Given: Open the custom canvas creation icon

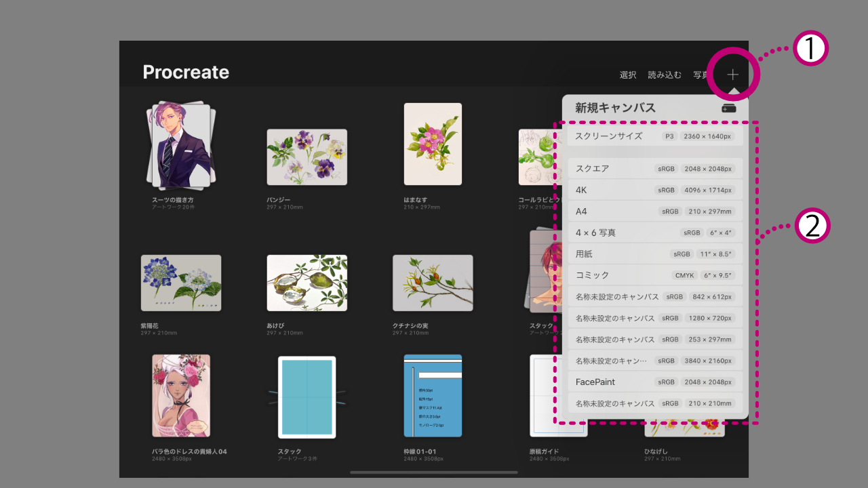Looking at the screenshot, I should tap(729, 108).
